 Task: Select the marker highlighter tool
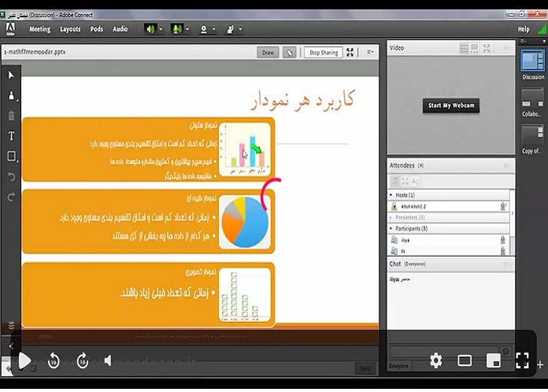11,95
